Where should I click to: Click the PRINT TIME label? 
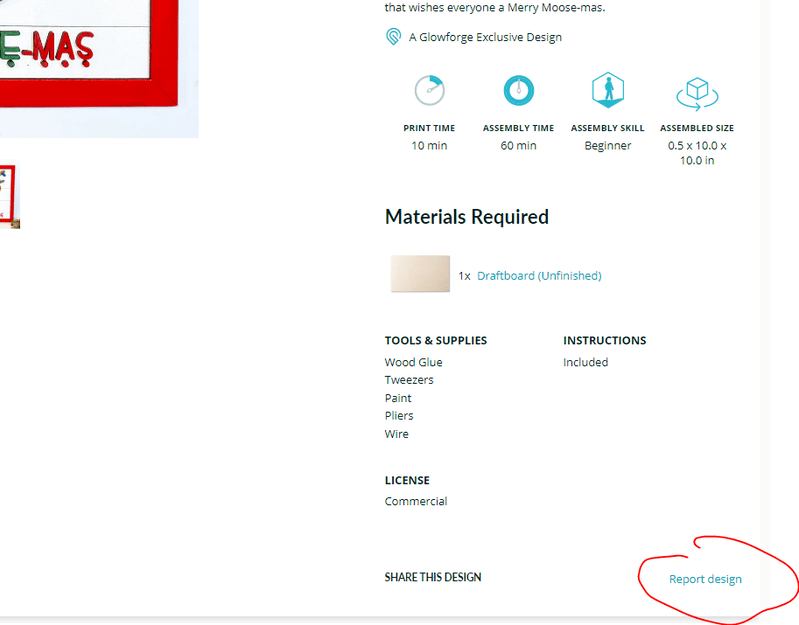pos(430,128)
